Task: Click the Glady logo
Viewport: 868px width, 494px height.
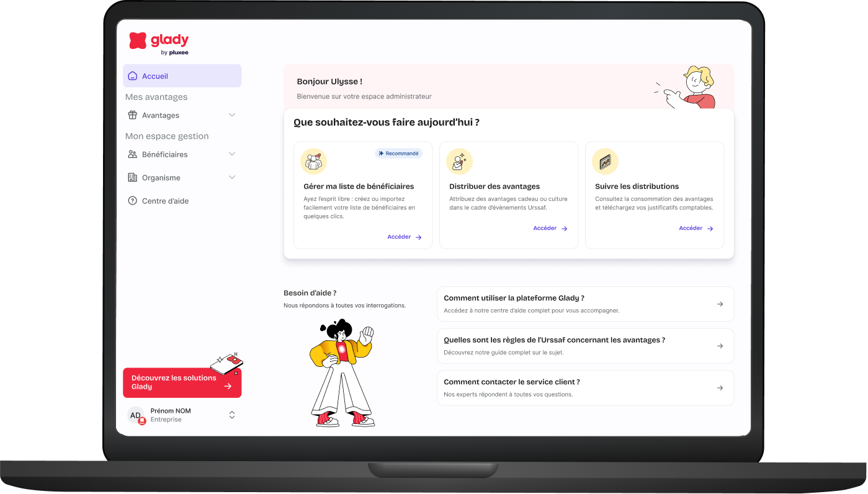Action: coord(159,42)
